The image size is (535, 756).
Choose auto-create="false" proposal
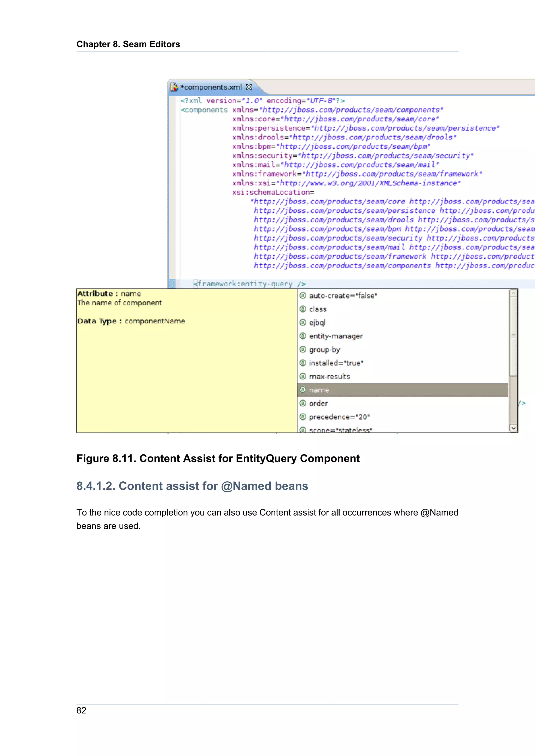click(x=403, y=296)
